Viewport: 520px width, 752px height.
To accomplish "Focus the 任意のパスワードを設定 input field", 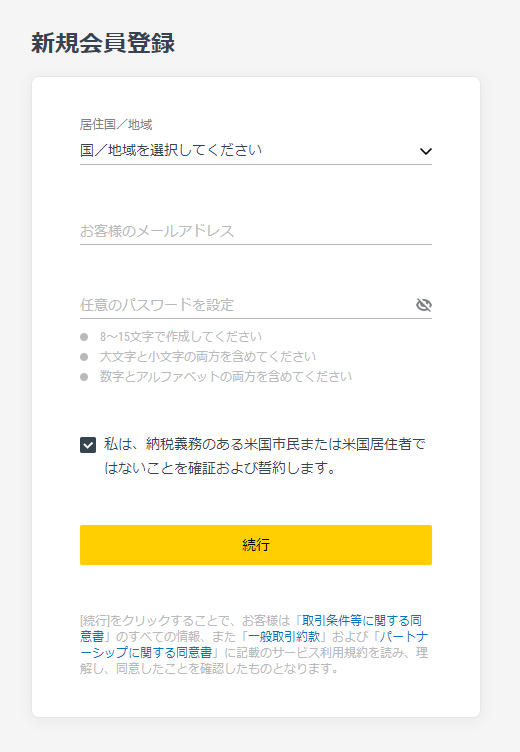I will [246, 305].
